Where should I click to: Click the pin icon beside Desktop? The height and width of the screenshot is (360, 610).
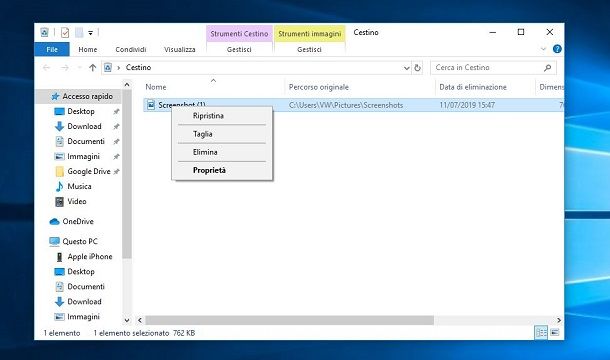click(116, 112)
